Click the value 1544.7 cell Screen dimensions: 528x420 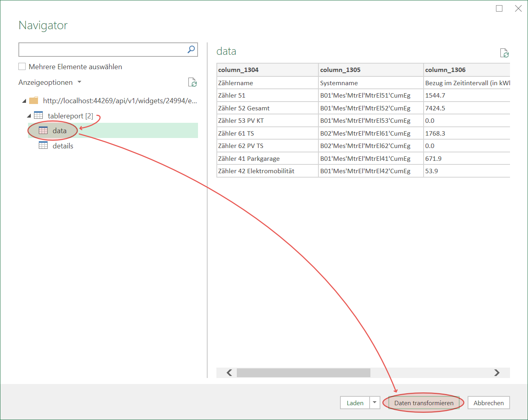(467, 95)
